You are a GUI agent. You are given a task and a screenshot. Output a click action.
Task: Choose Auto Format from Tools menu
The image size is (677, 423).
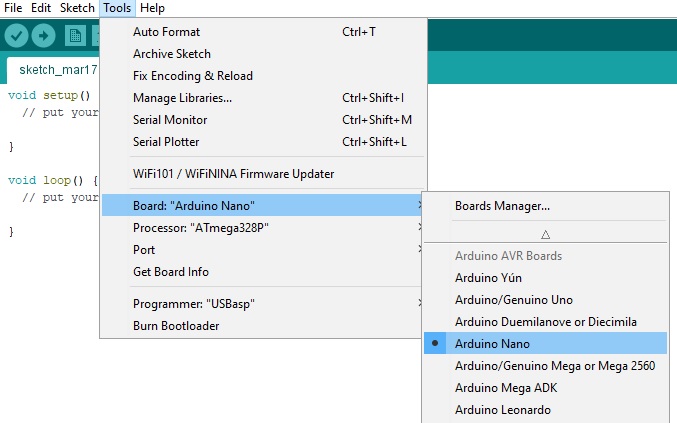coord(166,31)
